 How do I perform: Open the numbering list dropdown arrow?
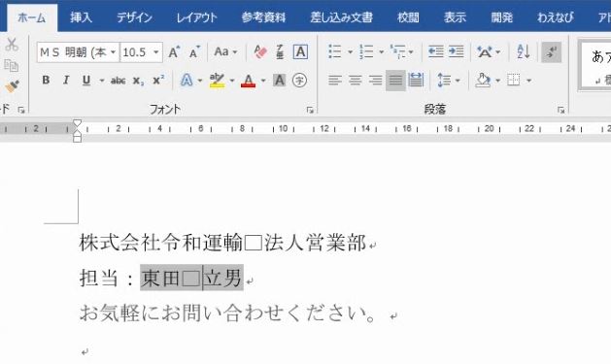coord(381,51)
